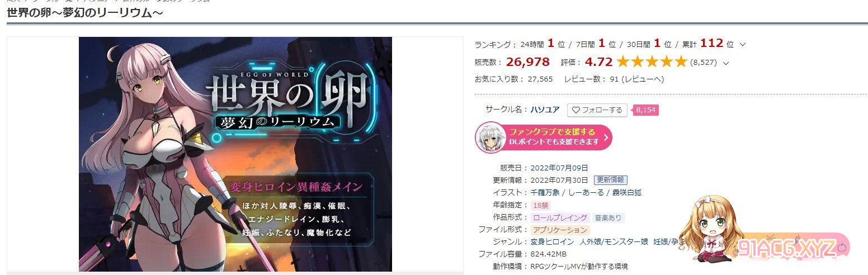Jump to reviews via レビューへ link
The height and width of the screenshot is (275, 868).
[x=644, y=79]
